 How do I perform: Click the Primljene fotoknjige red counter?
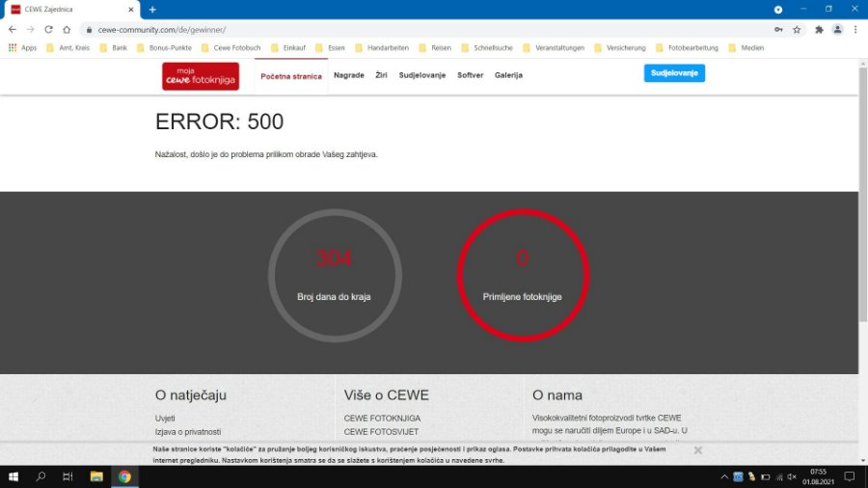click(523, 275)
